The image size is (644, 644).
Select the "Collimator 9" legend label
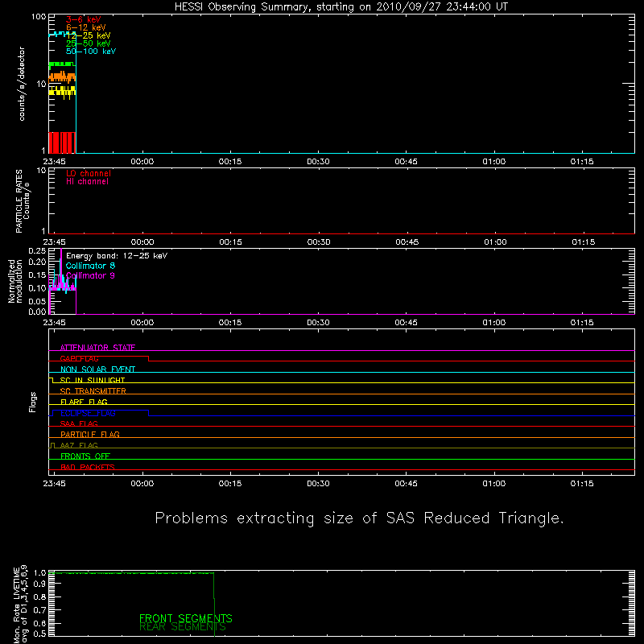(x=90, y=275)
